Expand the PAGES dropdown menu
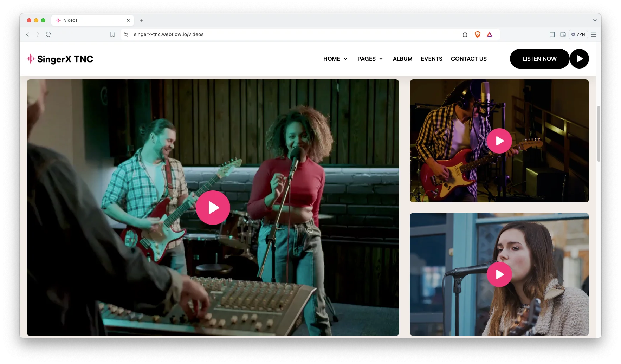The image size is (621, 364). coord(370,59)
